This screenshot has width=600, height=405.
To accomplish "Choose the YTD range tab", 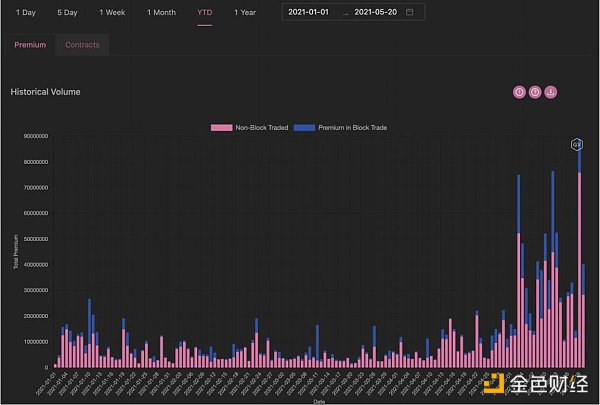I will tap(205, 12).
